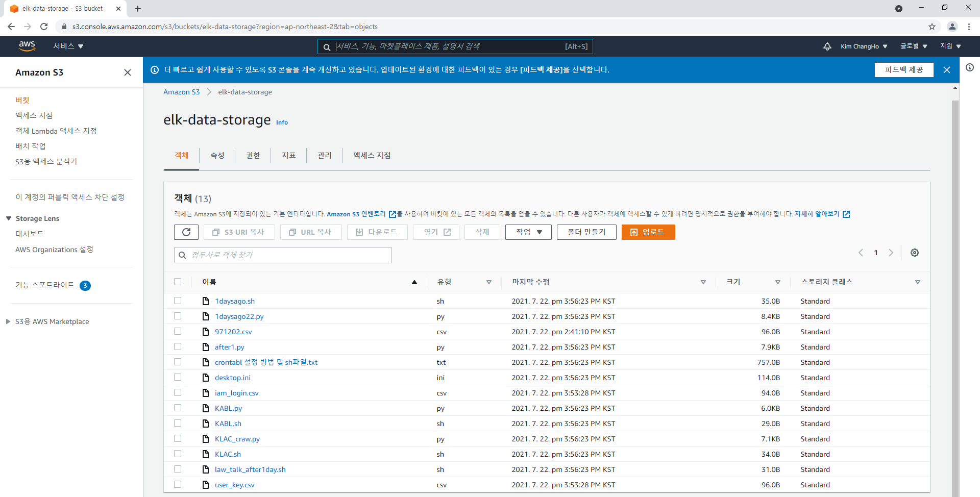
Task: Click sort ascending arrow on 이름 column
Action: [x=414, y=282]
